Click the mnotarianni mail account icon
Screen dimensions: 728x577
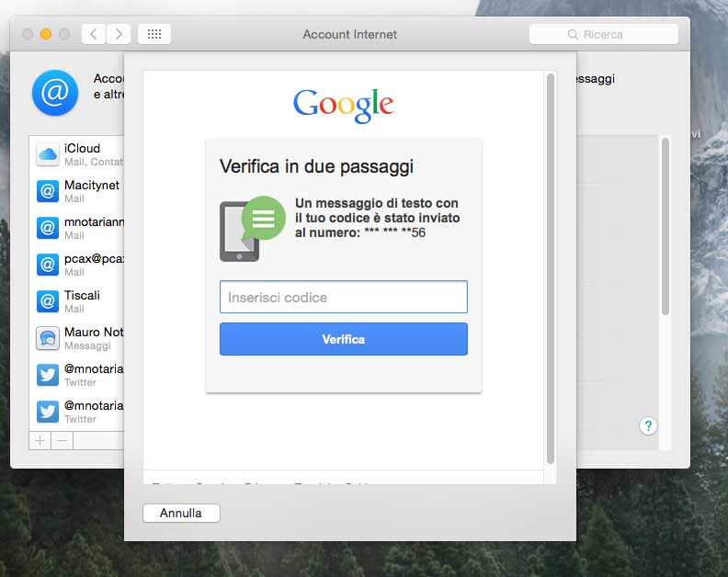[48, 228]
